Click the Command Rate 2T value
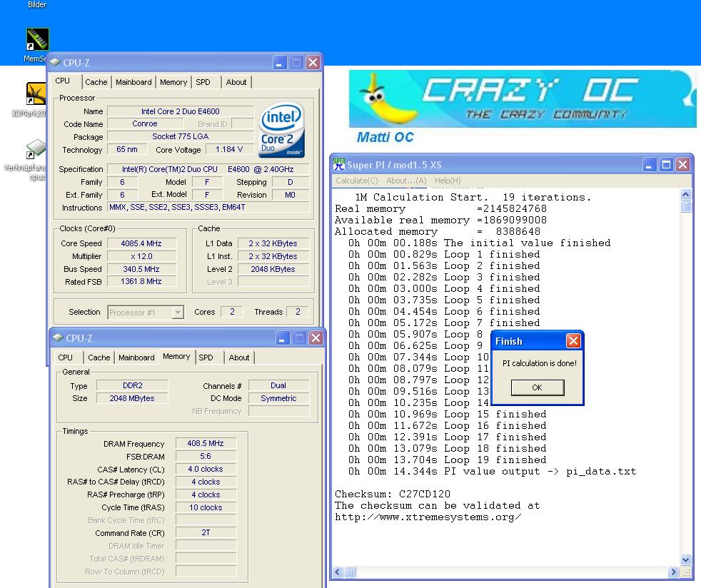701x588 pixels. tap(206, 532)
